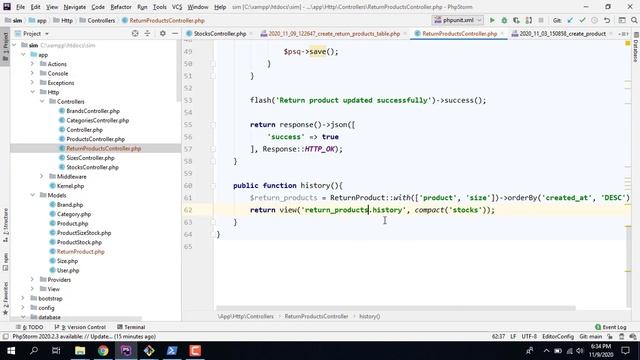Open the Structure side panel

tap(5, 225)
